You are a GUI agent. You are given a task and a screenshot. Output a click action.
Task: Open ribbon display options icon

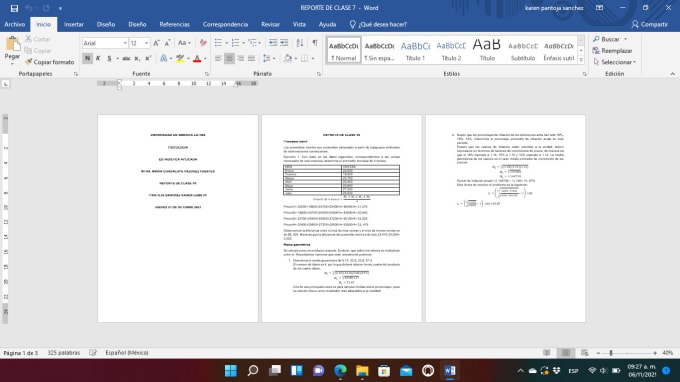600,8
